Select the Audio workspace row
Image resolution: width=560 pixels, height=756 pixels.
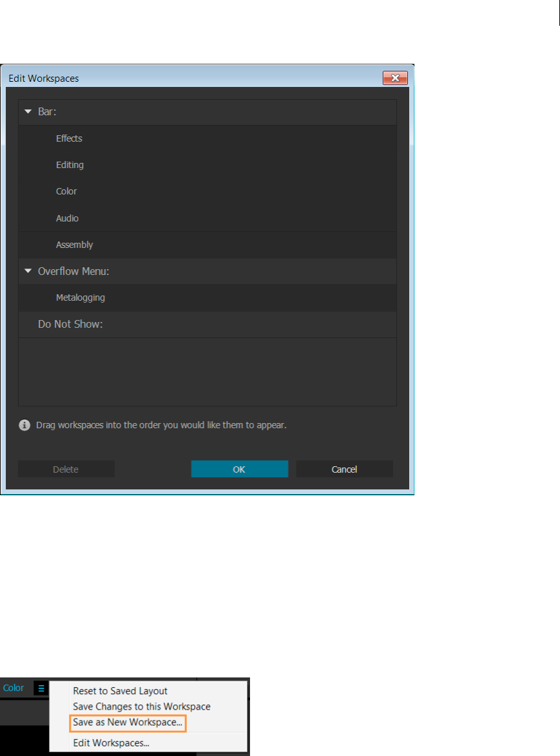click(208, 218)
